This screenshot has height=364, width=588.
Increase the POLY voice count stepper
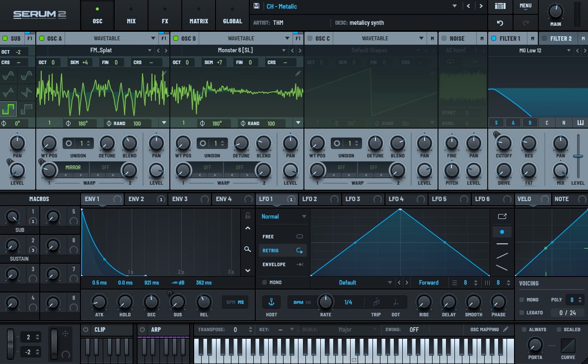(x=580, y=298)
